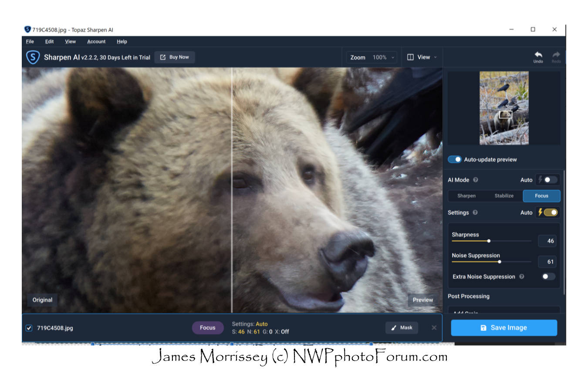Image resolution: width=588 pixels, height=370 pixels.
Task: Uncheck the 719C4508.jpg file checkbox
Action: click(x=29, y=328)
